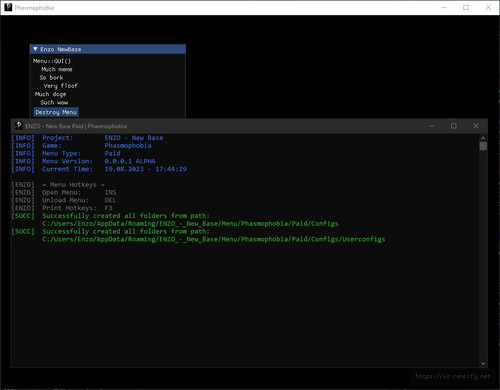
Task: Maximize the ENZO console window
Action: [x=454, y=126]
